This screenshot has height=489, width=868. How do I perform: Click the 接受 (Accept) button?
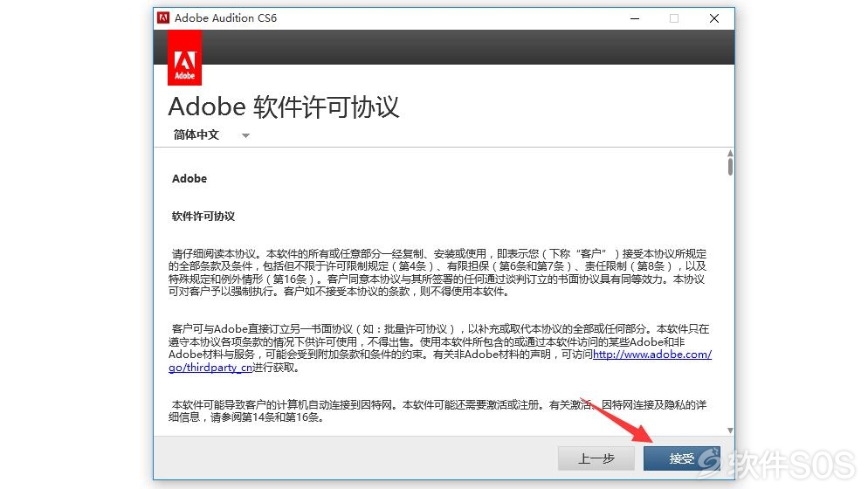(x=681, y=458)
